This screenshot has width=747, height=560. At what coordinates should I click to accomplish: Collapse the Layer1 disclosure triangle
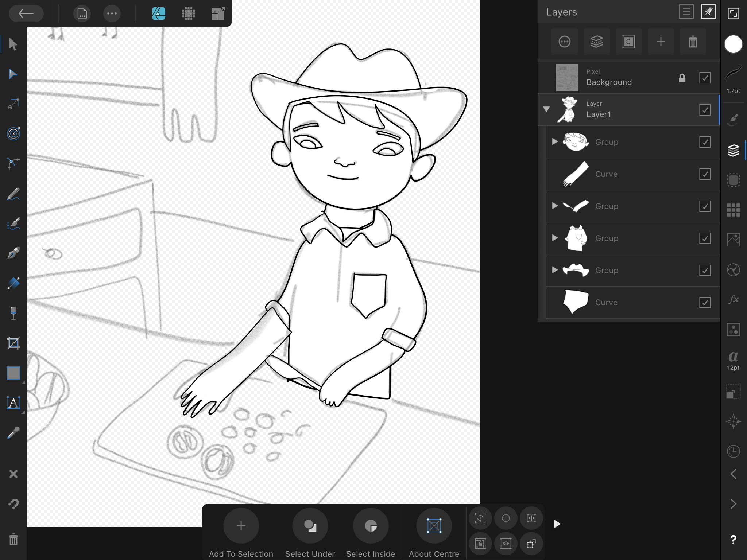pos(546,109)
